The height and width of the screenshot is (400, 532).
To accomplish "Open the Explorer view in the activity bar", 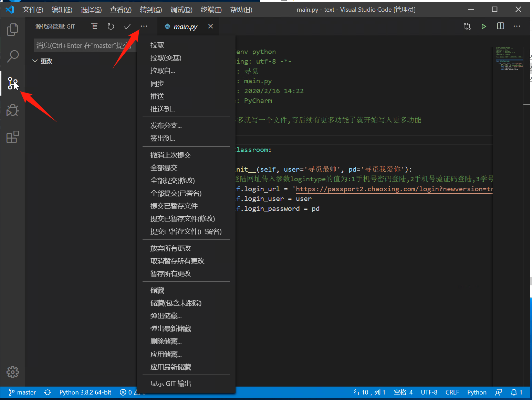I will [13, 30].
